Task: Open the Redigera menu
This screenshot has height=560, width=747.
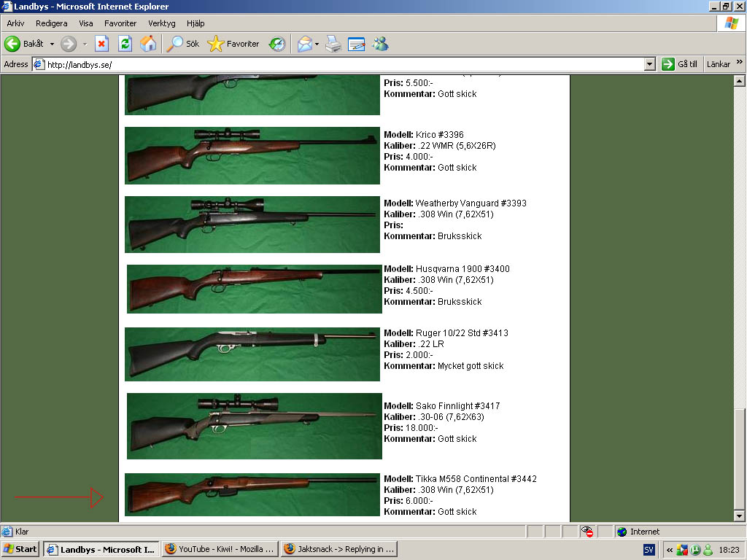Action: (x=52, y=23)
